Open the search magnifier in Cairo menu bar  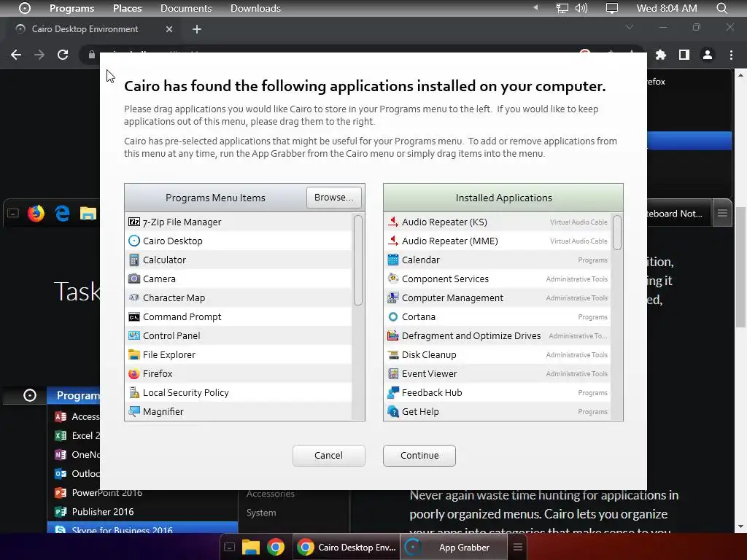(722, 8)
